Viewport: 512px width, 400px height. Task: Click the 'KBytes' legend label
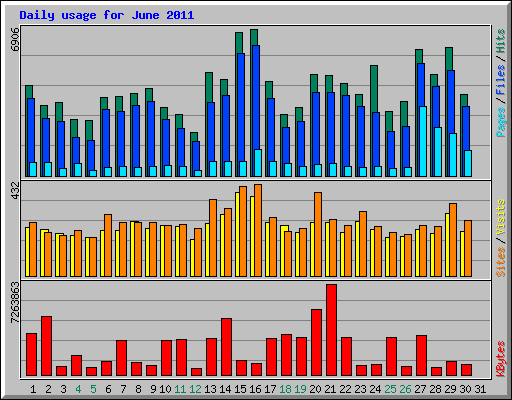500,359
